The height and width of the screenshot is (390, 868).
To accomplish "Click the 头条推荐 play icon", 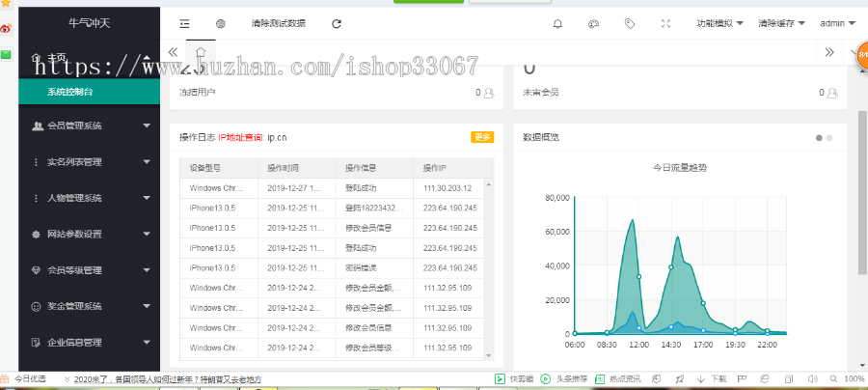I will [545, 379].
